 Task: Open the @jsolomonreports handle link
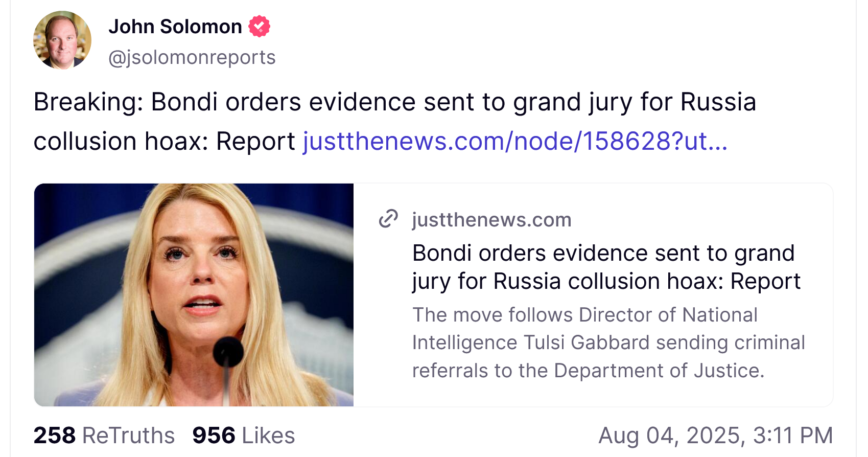192,57
